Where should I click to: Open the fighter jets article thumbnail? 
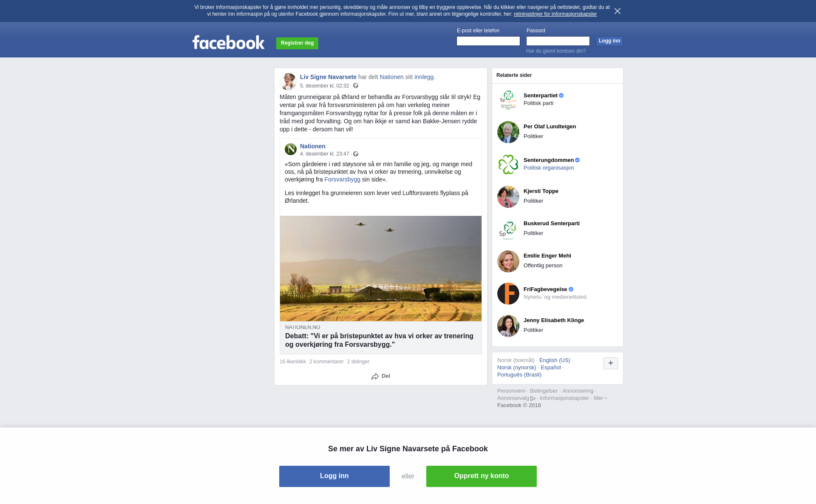click(x=381, y=269)
